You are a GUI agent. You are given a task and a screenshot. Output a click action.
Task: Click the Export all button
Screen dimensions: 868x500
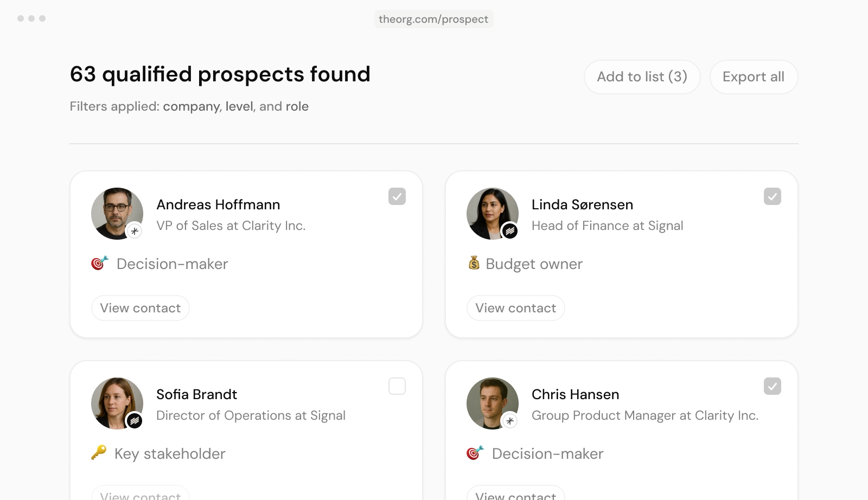pos(754,77)
